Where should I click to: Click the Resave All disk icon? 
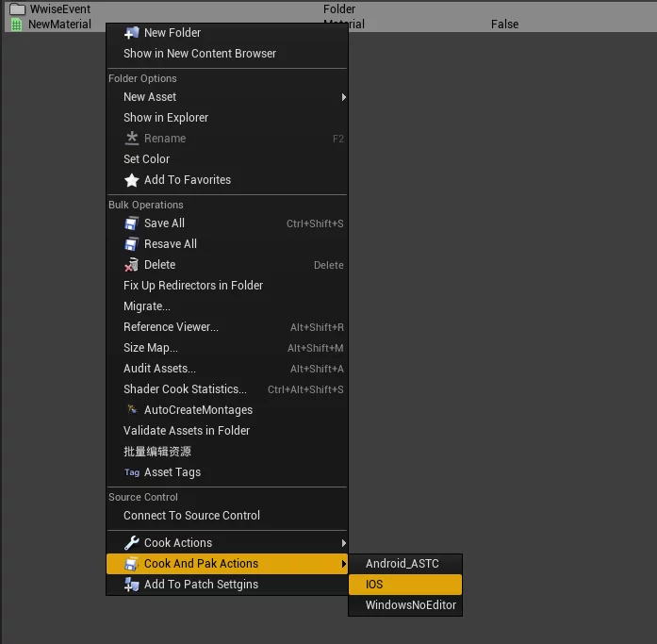132,244
